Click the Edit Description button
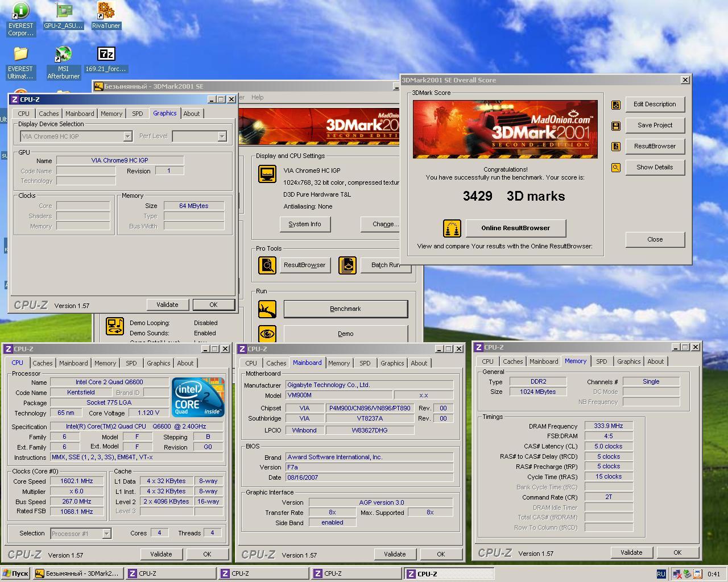The height and width of the screenshot is (582, 728). (655, 105)
